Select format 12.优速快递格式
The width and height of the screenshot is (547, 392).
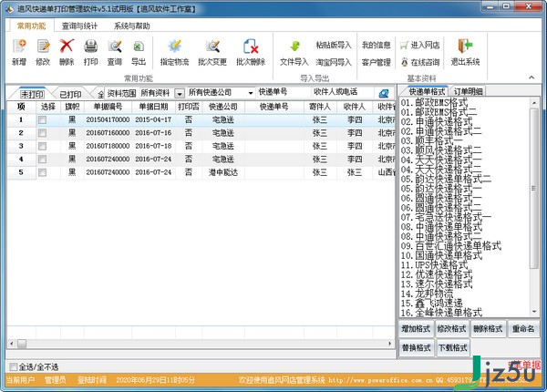[437, 274]
